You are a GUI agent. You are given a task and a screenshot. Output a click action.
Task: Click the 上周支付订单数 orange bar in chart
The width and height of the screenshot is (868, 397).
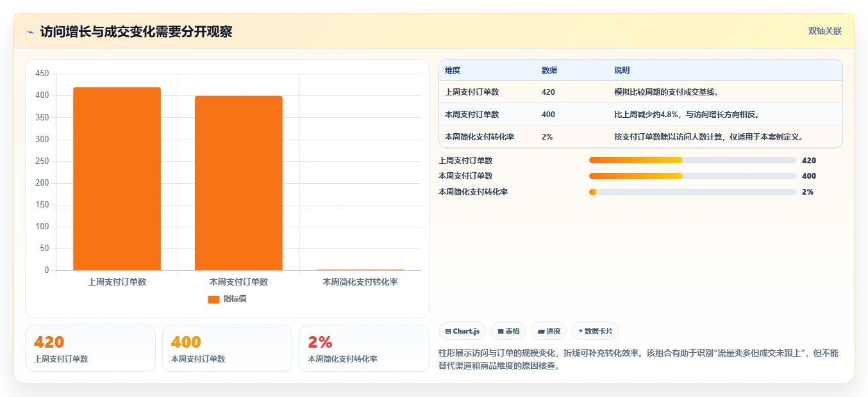tap(117, 179)
